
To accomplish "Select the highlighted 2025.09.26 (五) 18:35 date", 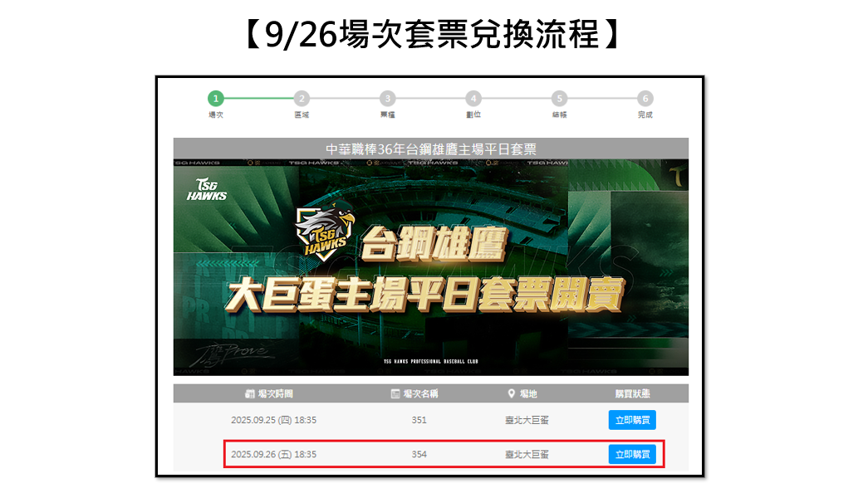I will coord(273,454).
